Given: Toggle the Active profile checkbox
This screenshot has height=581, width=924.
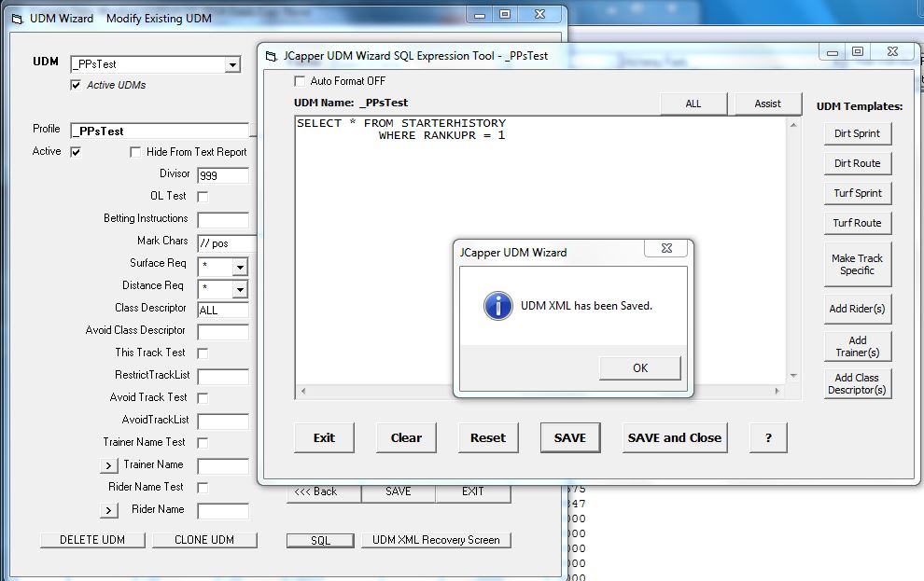Looking at the screenshot, I should pos(76,152).
